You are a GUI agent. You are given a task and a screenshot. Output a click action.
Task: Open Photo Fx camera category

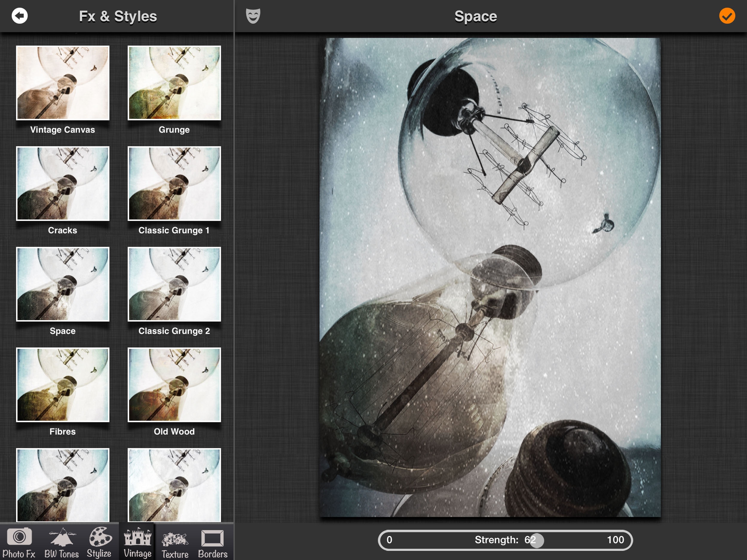tap(19, 542)
